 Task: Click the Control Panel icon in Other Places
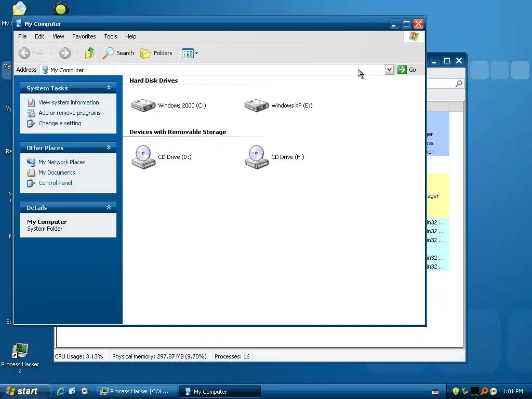coord(31,183)
